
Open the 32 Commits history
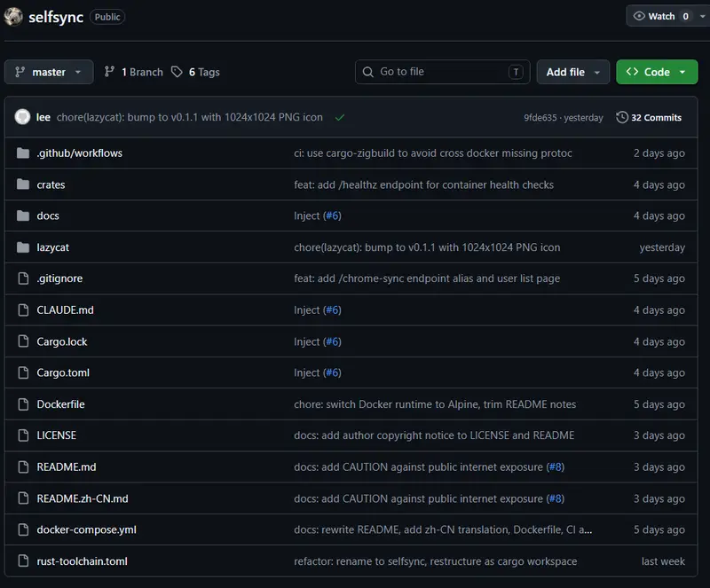[649, 118]
